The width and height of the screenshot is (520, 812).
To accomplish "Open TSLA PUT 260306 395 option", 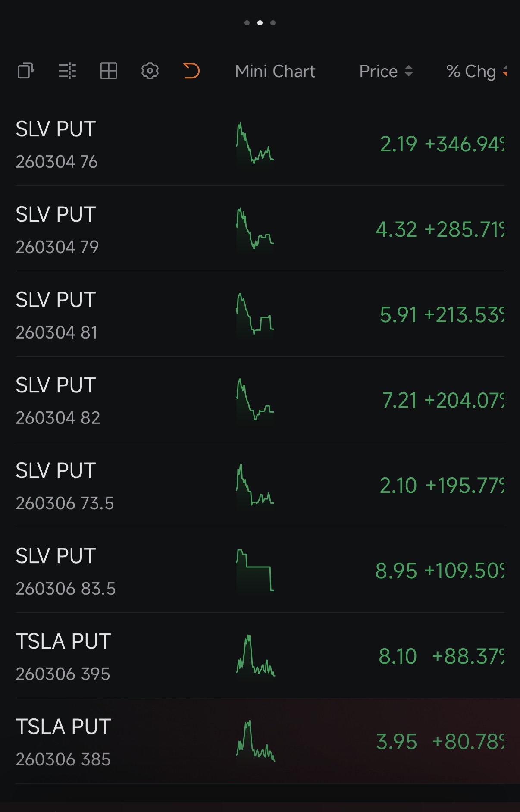I will [x=260, y=656].
